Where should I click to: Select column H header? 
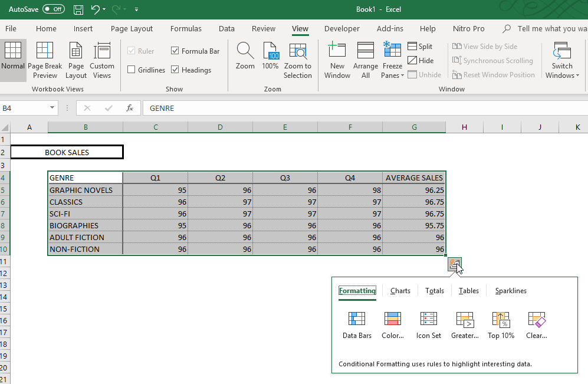[x=464, y=127]
